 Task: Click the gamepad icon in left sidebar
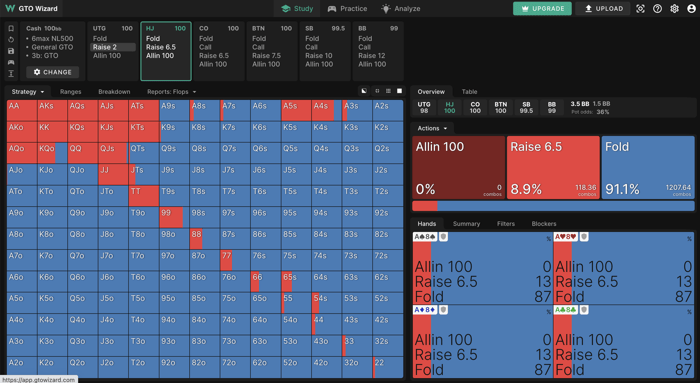11,62
